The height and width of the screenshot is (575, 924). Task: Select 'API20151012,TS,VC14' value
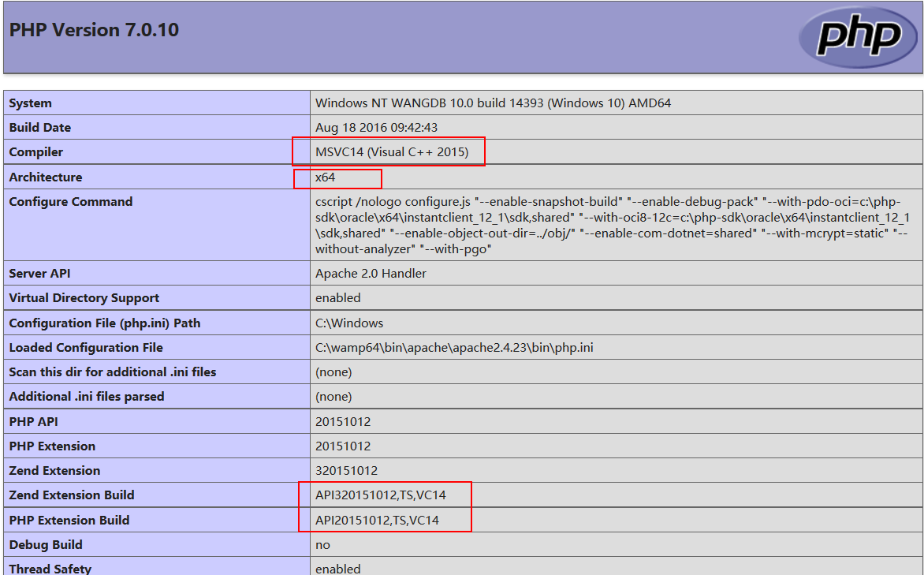click(377, 520)
